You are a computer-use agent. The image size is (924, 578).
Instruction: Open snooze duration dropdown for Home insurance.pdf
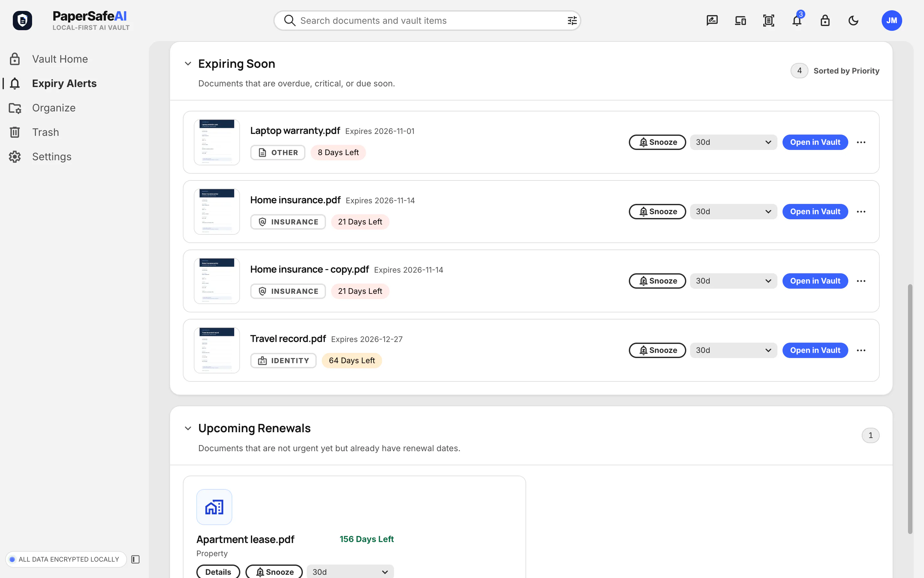733,211
